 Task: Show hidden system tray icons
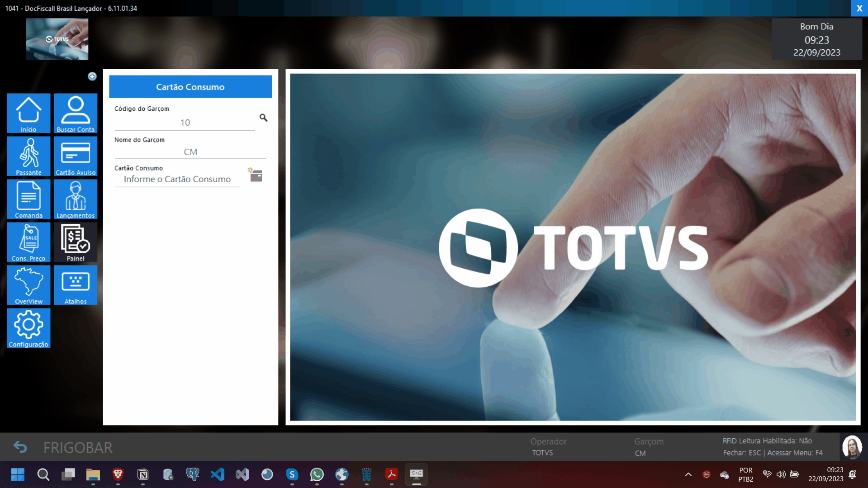click(x=688, y=474)
